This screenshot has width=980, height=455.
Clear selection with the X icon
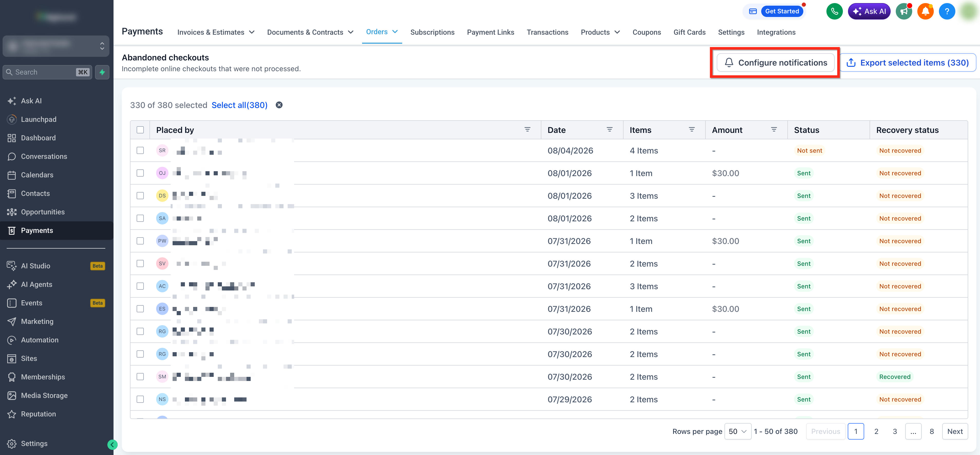(279, 105)
